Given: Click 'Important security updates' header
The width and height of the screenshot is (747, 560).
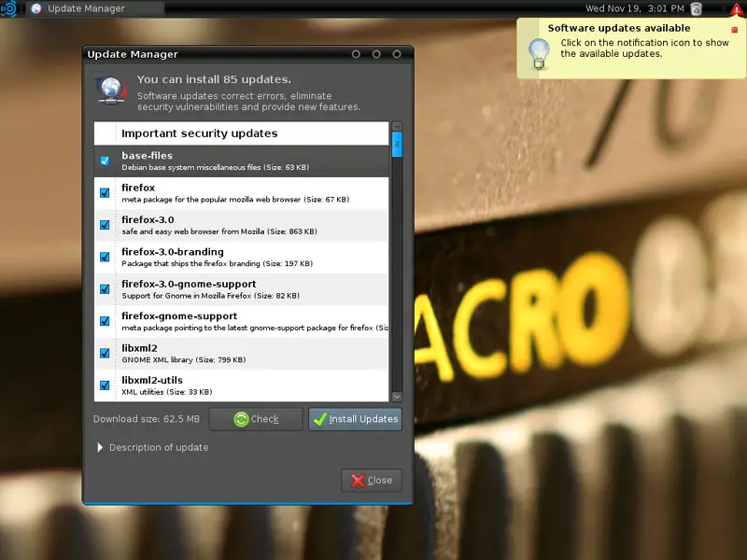Looking at the screenshot, I should (199, 133).
